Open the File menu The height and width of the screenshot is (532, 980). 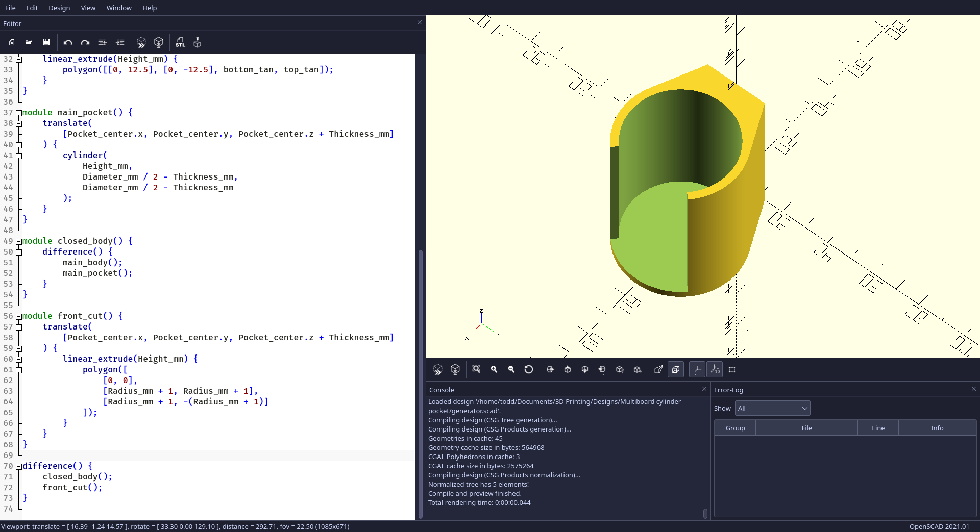10,8
